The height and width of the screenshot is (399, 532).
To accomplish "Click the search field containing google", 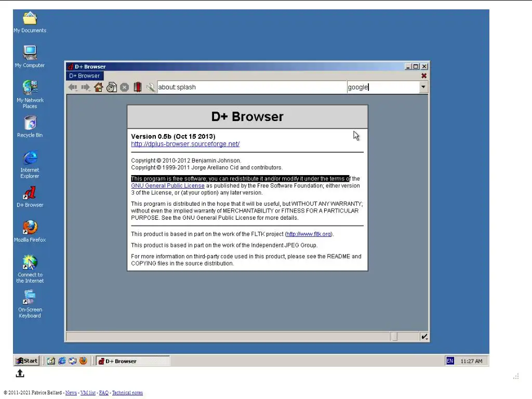I will coord(383,87).
